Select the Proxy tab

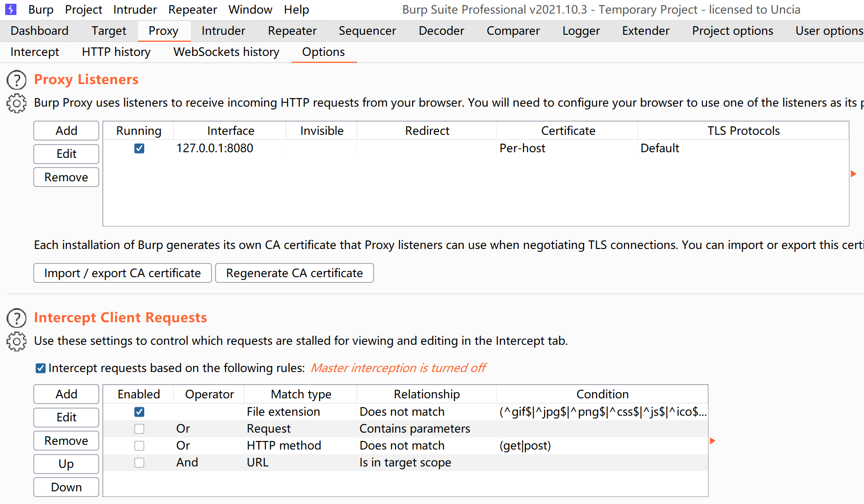[163, 31]
